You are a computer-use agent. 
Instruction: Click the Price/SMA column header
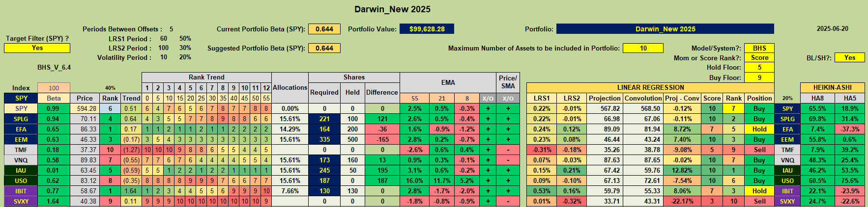[x=508, y=82]
